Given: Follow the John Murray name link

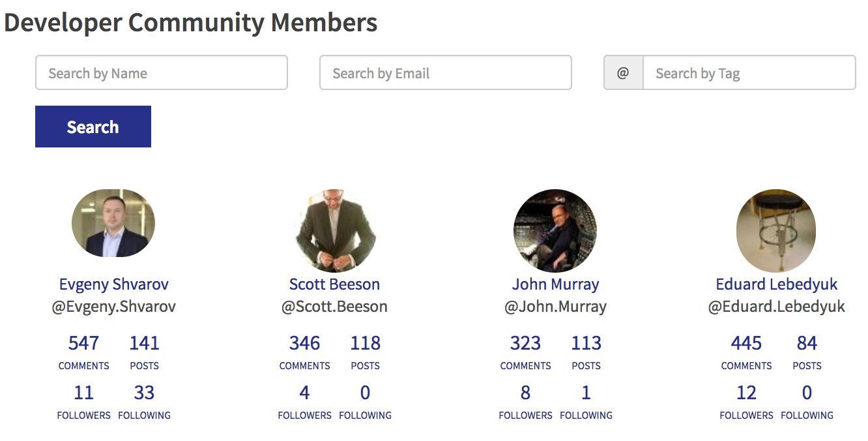Looking at the screenshot, I should pyautogui.click(x=555, y=284).
